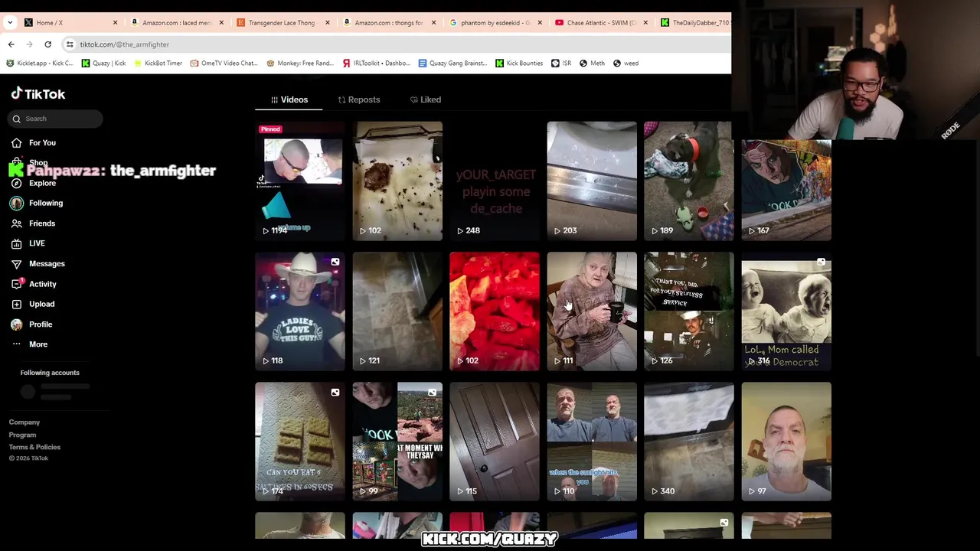Open the elderly woman video with 111 views
The height and width of the screenshot is (551, 980).
pos(592,311)
